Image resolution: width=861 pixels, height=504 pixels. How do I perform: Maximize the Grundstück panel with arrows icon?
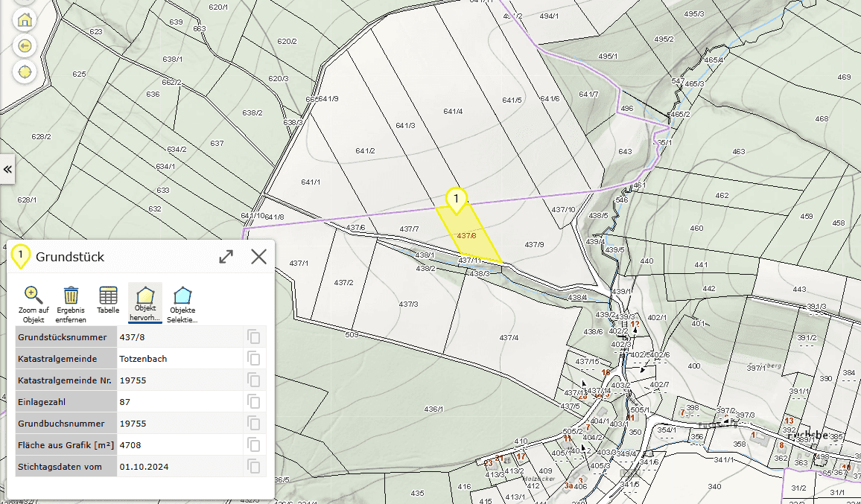coord(226,257)
